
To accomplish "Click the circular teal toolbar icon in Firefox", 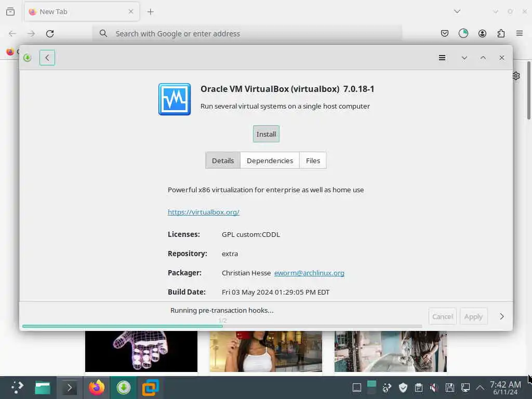I will coord(463,33).
